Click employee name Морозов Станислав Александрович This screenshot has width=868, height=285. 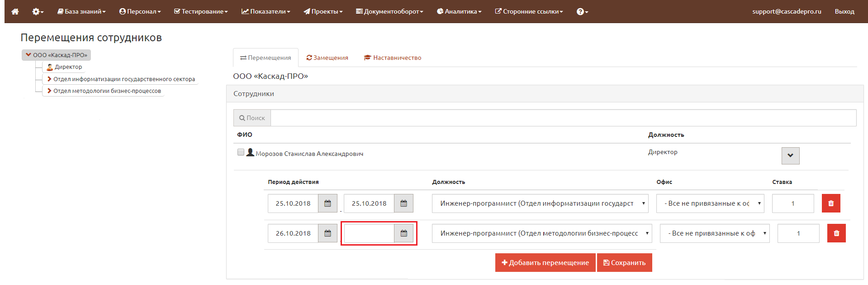coord(309,154)
